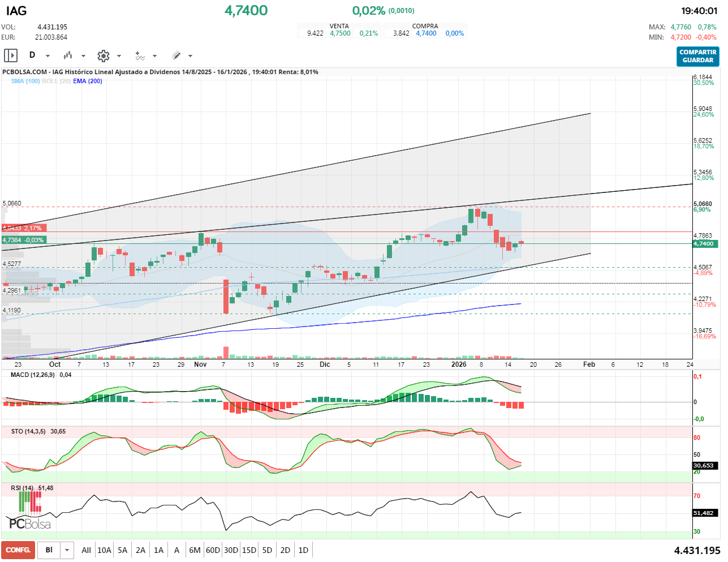Viewport: 728px width, 562px height.
Task: Select the 6M time range
Action: pos(195,550)
